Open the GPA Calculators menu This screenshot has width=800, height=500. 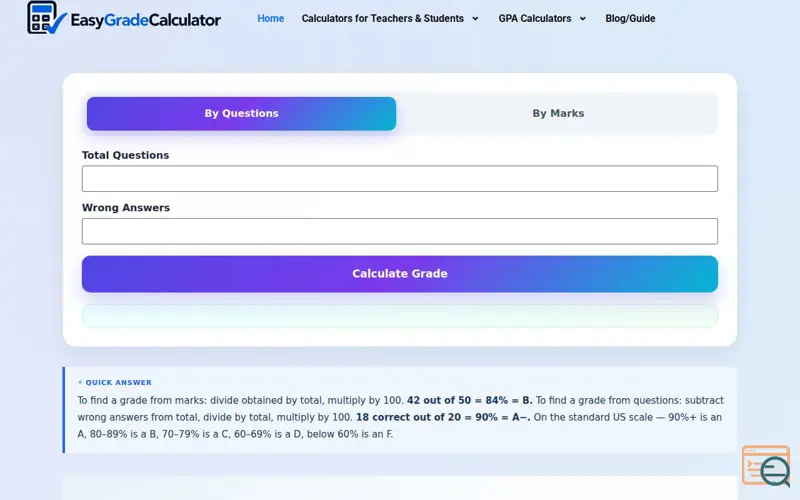(535, 18)
